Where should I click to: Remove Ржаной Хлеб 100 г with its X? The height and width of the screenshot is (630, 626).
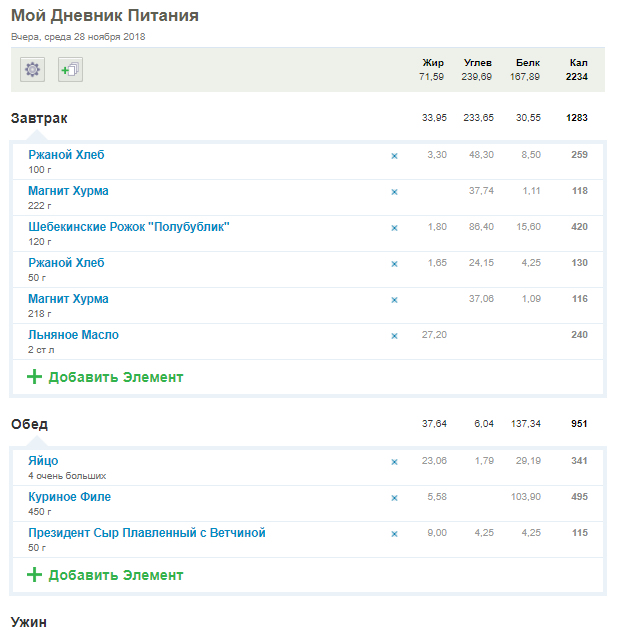click(394, 156)
